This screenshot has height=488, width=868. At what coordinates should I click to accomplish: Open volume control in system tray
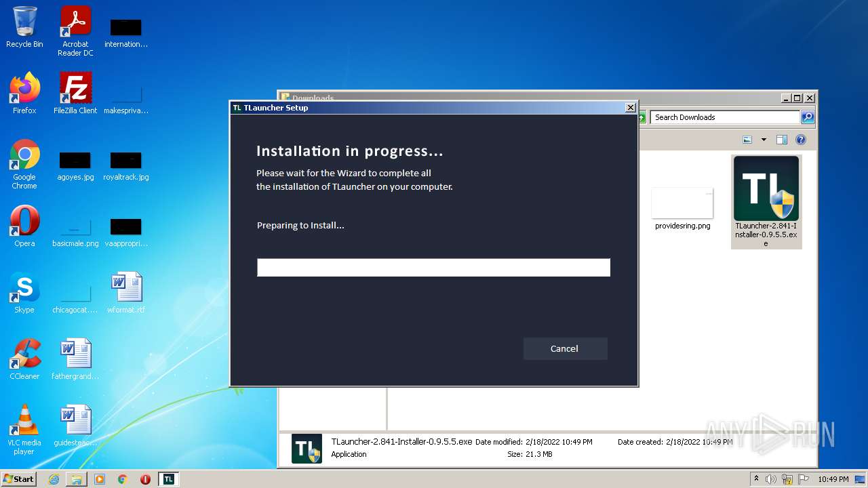point(771,479)
